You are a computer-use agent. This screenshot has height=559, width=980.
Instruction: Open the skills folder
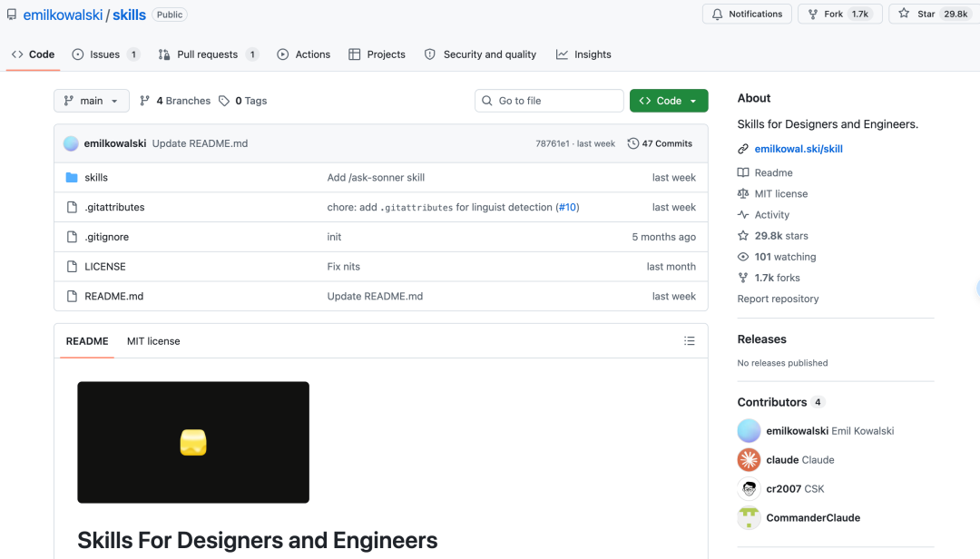pos(96,178)
